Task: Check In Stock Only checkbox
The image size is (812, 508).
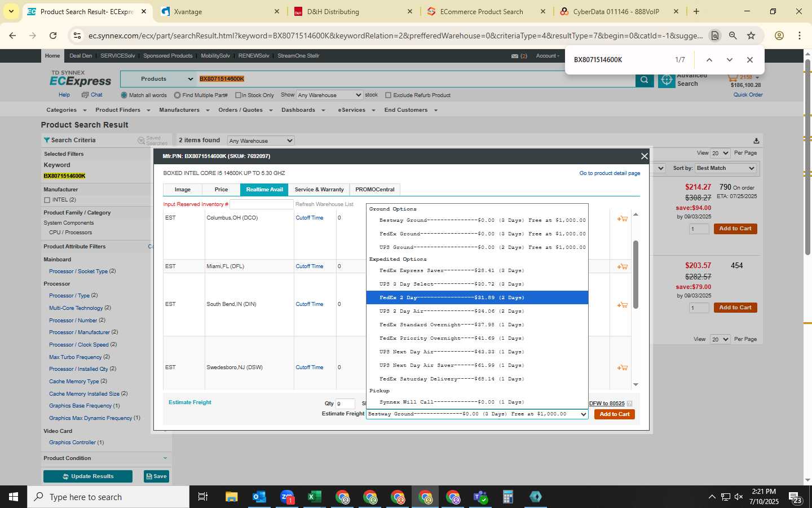Action: (x=238, y=95)
